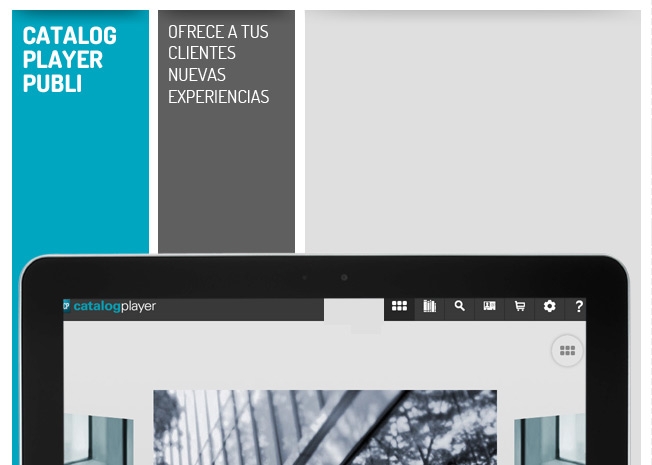Open the settings gear icon

point(550,306)
